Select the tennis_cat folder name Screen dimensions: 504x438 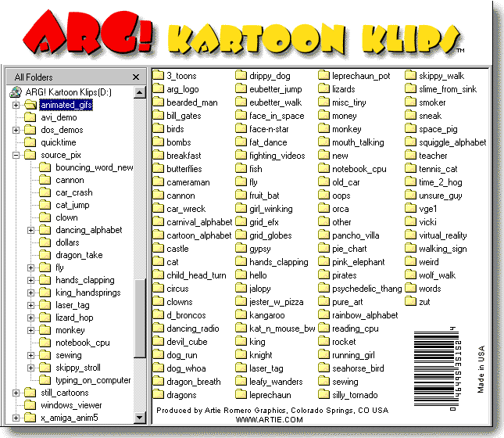[x=438, y=169]
